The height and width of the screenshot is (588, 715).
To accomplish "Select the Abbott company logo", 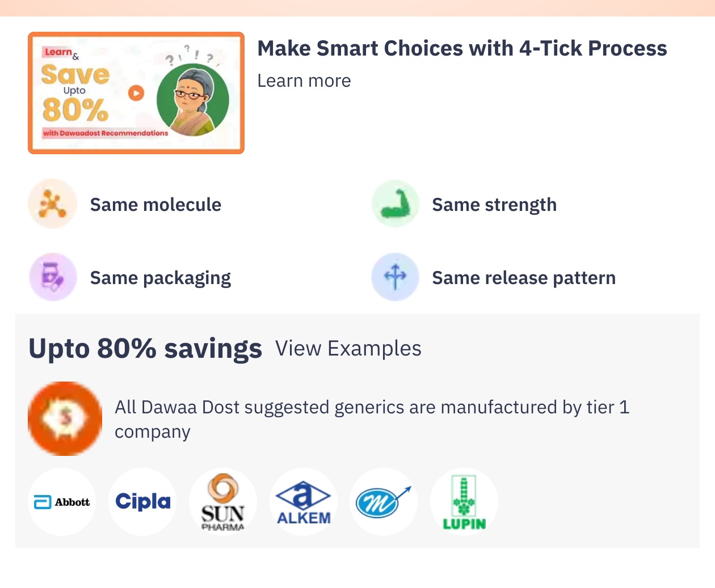I will tap(62, 502).
